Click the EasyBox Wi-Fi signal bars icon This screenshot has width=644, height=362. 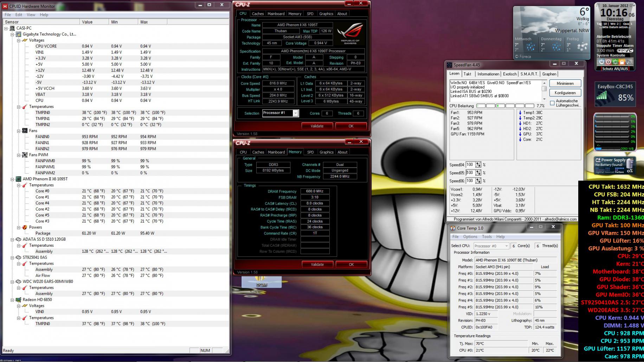(x=602, y=95)
